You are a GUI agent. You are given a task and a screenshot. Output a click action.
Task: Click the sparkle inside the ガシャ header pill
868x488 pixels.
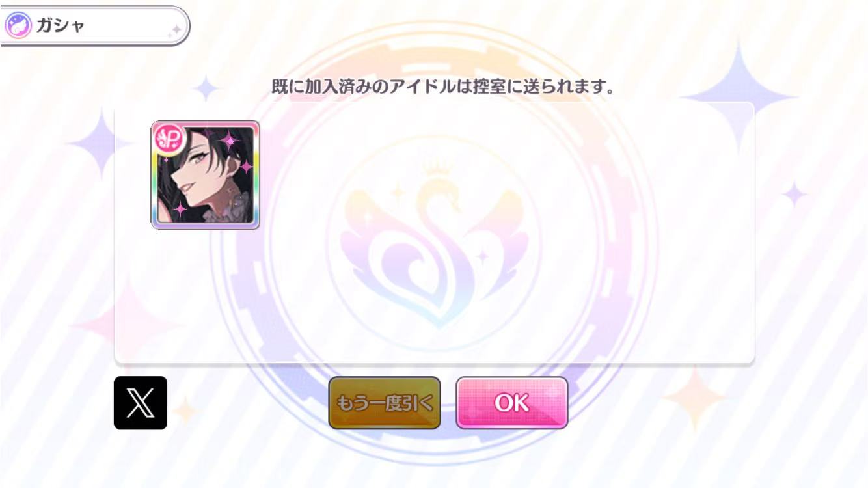pyautogui.click(x=174, y=30)
